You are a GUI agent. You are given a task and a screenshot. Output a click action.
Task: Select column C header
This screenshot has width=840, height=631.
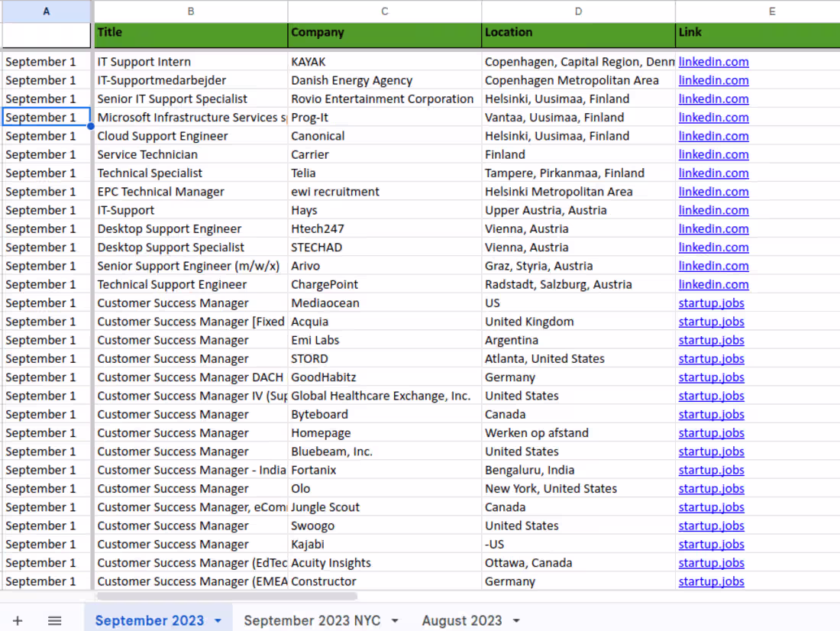(385, 11)
